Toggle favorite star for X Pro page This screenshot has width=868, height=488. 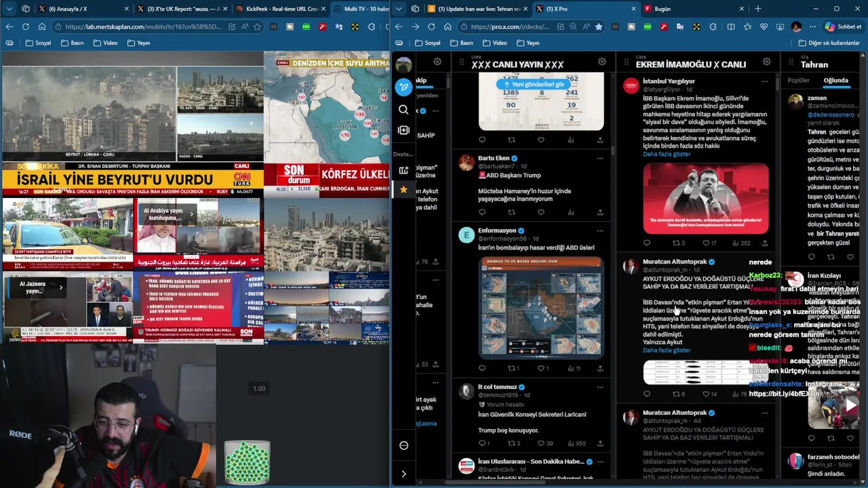point(598,26)
